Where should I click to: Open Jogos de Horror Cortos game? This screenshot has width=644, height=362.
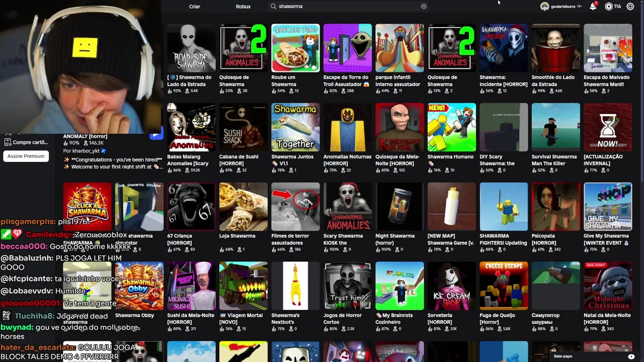(x=348, y=286)
